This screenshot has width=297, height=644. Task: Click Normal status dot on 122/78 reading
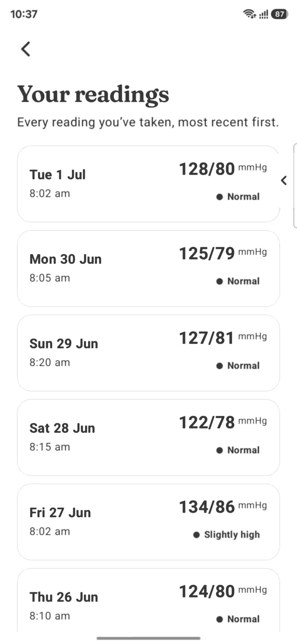(x=219, y=450)
